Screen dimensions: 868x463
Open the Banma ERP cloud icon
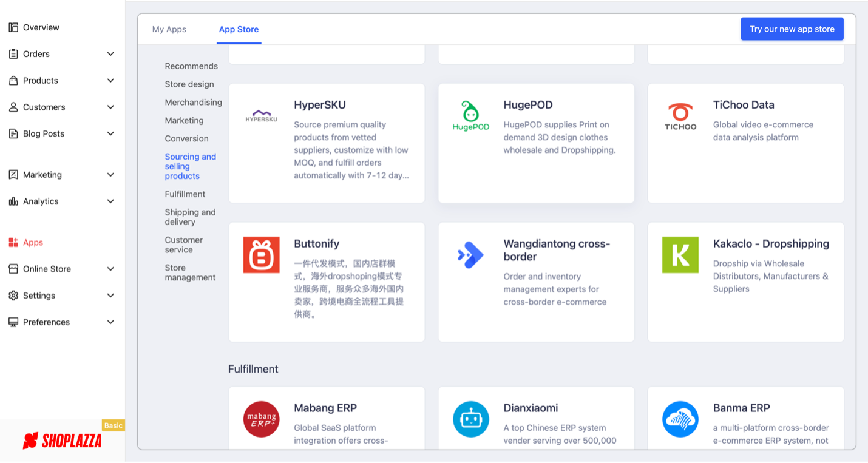(x=680, y=419)
